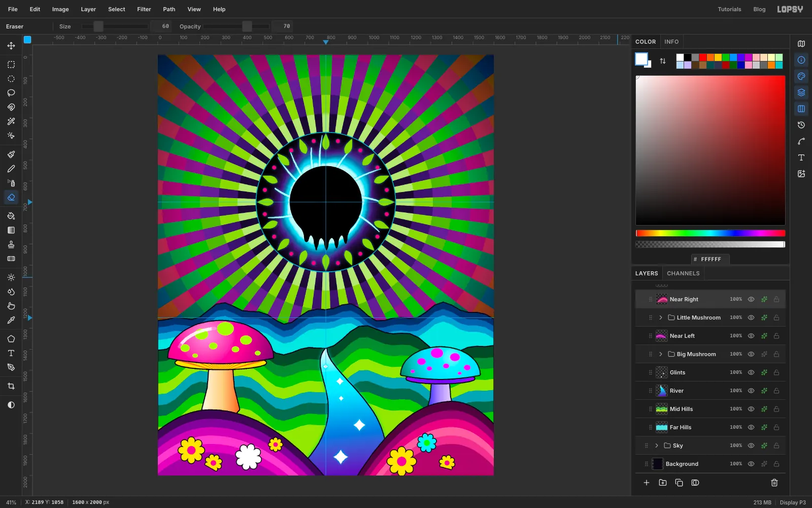The height and width of the screenshot is (508, 812).
Task: Toggle visibility of the Background layer
Action: click(751, 464)
